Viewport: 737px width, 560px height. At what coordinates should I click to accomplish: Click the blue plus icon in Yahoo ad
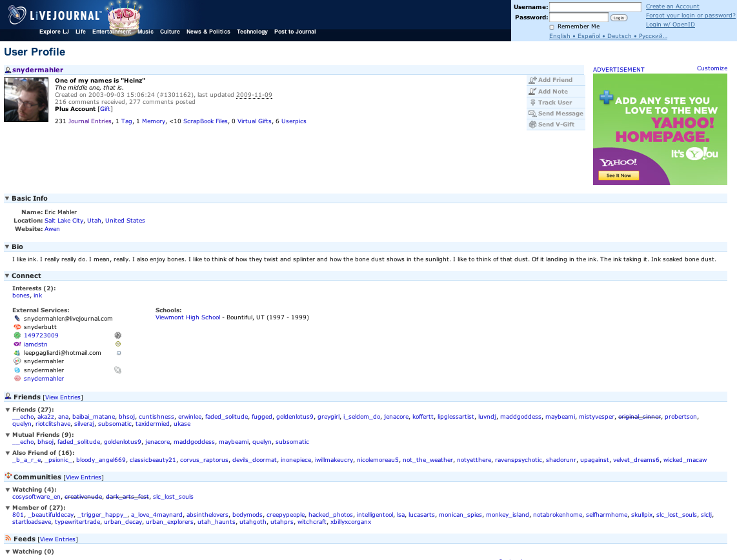point(607,97)
